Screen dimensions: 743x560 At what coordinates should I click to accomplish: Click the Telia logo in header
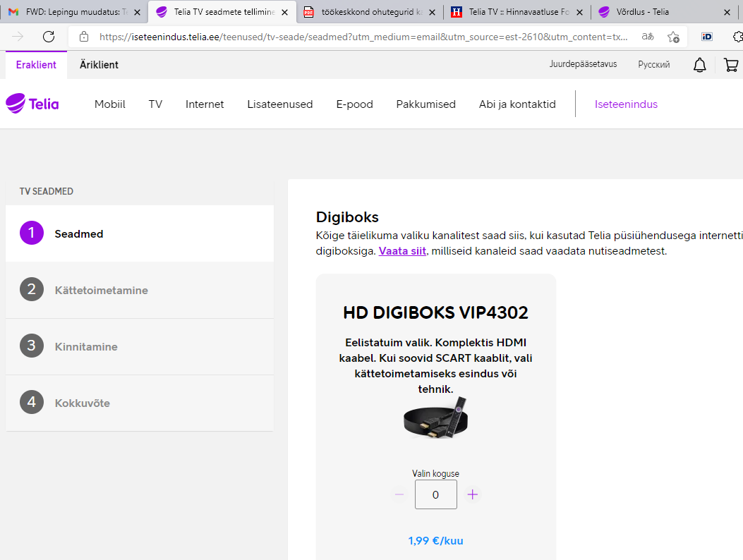click(32, 104)
